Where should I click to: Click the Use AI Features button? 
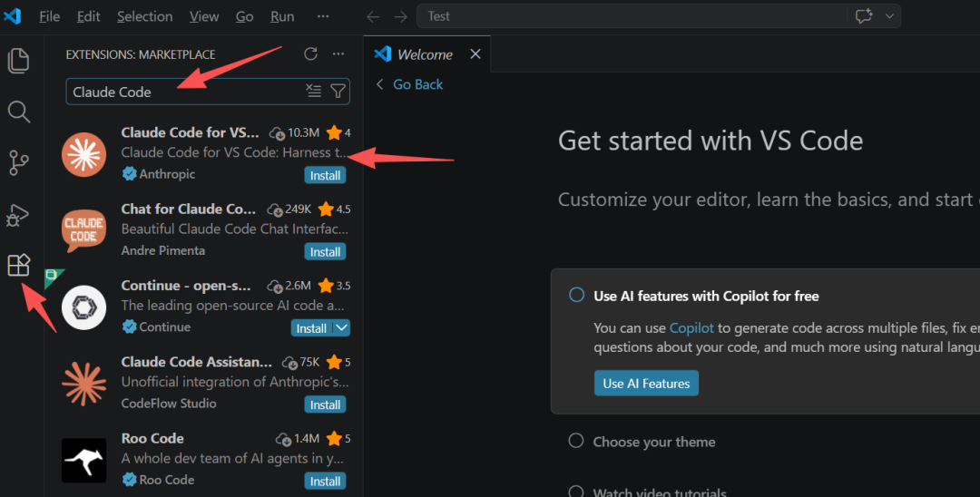(646, 384)
